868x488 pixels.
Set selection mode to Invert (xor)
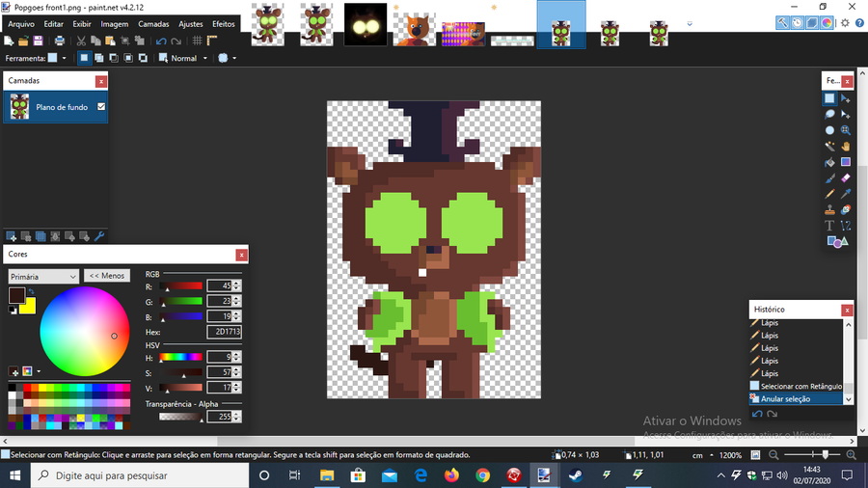pyautogui.click(x=143, y=58)
